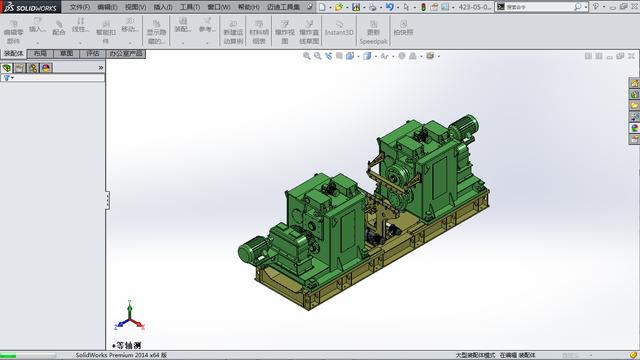640x360 pixels.
Task: Click the pin icon beside the menu bar
Action: pyautogui.click(x=310, y=7)
